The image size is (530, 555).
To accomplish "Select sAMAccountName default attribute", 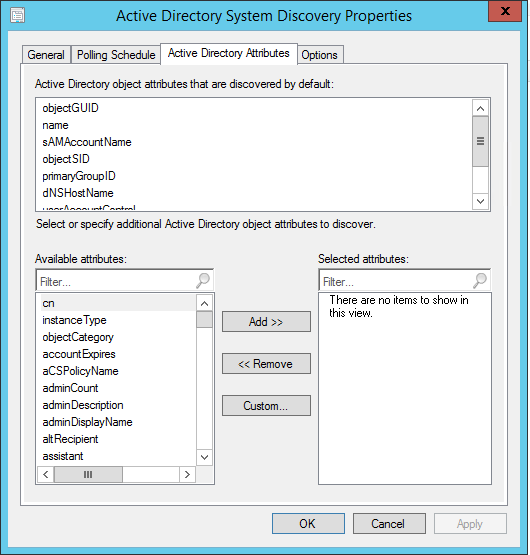I will (x=87, y=142).
